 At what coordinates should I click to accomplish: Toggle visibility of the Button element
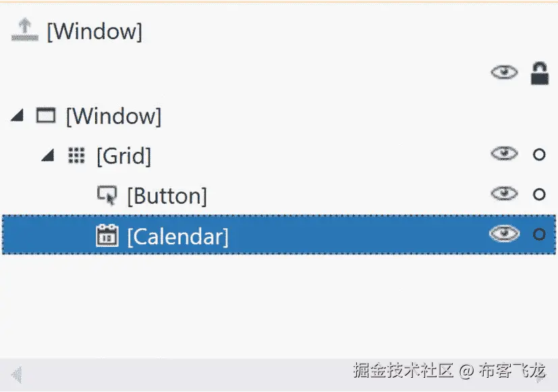(504, 194)
